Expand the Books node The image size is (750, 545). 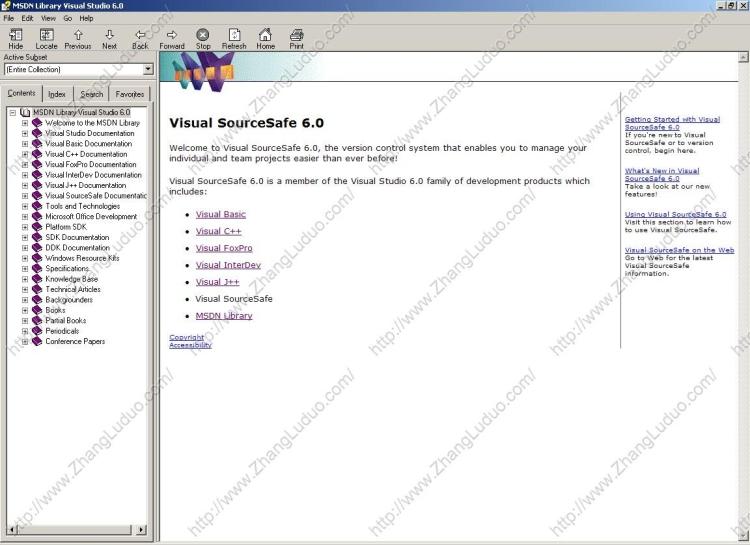tap(25, 311)
